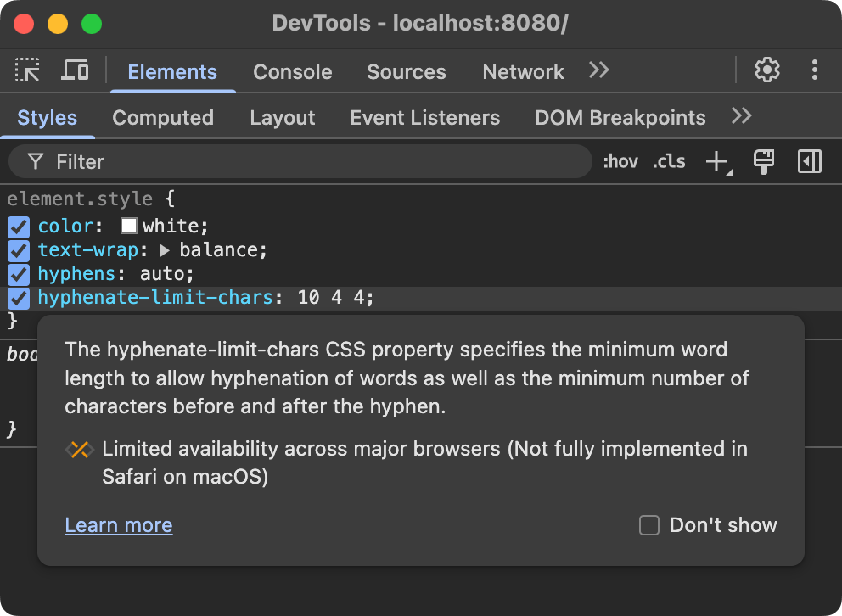Open the hidden panels chevron menu

[x=598, y=71]
